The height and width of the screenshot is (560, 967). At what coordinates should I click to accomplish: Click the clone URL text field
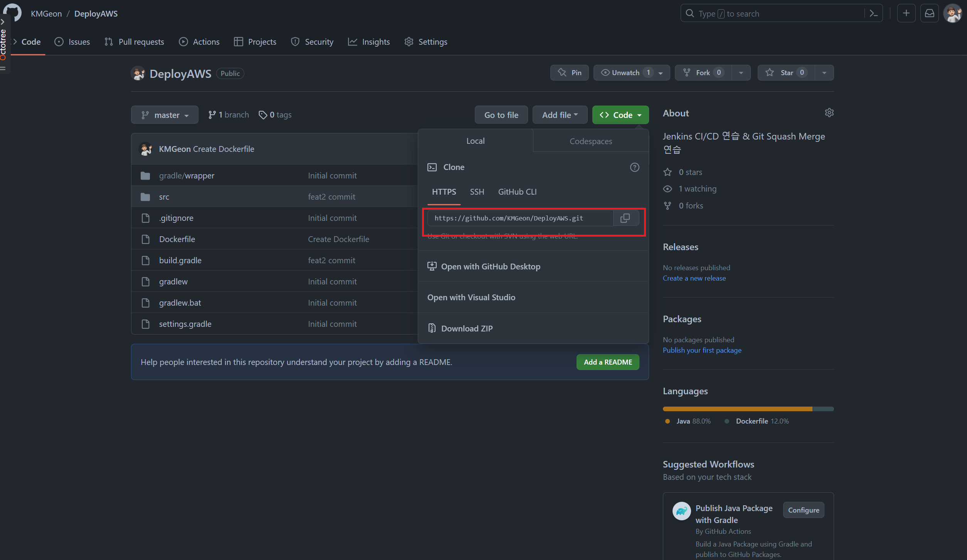pos(520,218)
